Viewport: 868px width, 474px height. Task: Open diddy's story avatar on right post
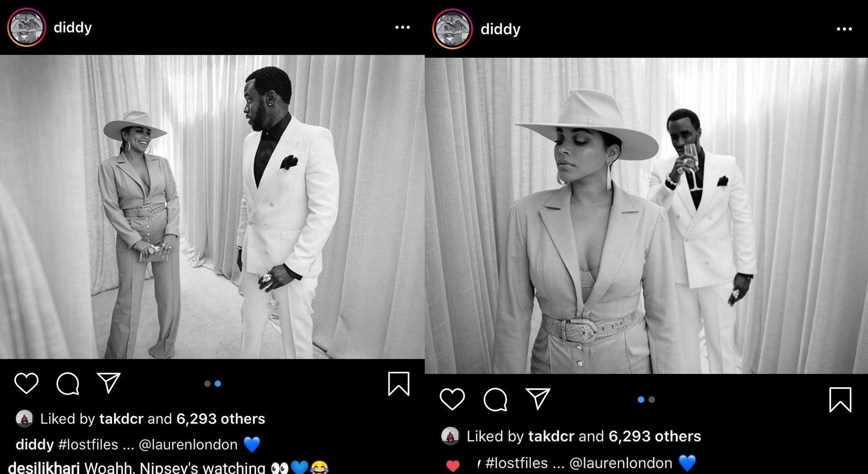pos(452,29)
